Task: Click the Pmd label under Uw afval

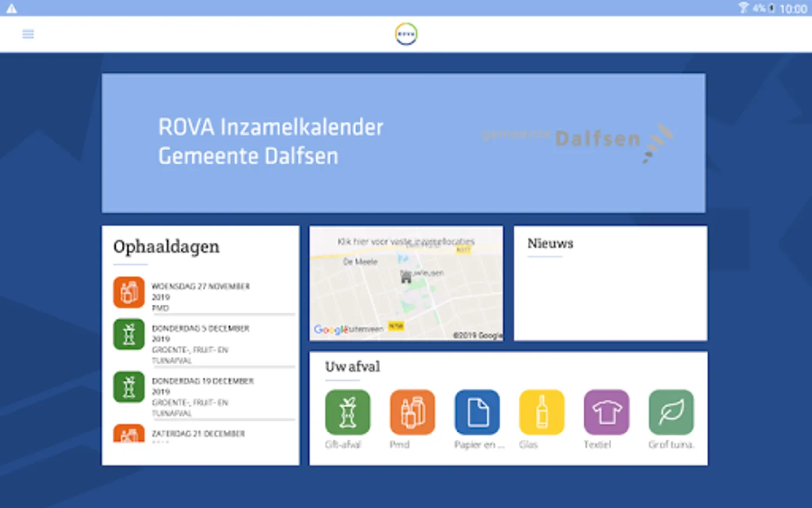Action: (x=399, y=445)
